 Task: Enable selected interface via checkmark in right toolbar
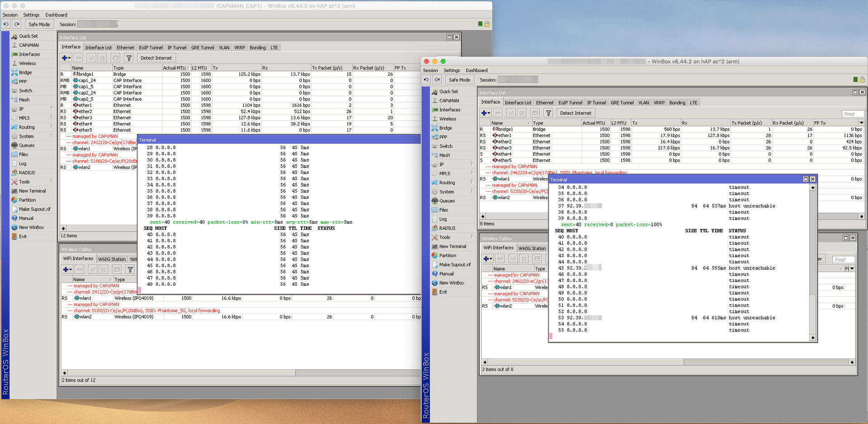[x=511, y=113]
